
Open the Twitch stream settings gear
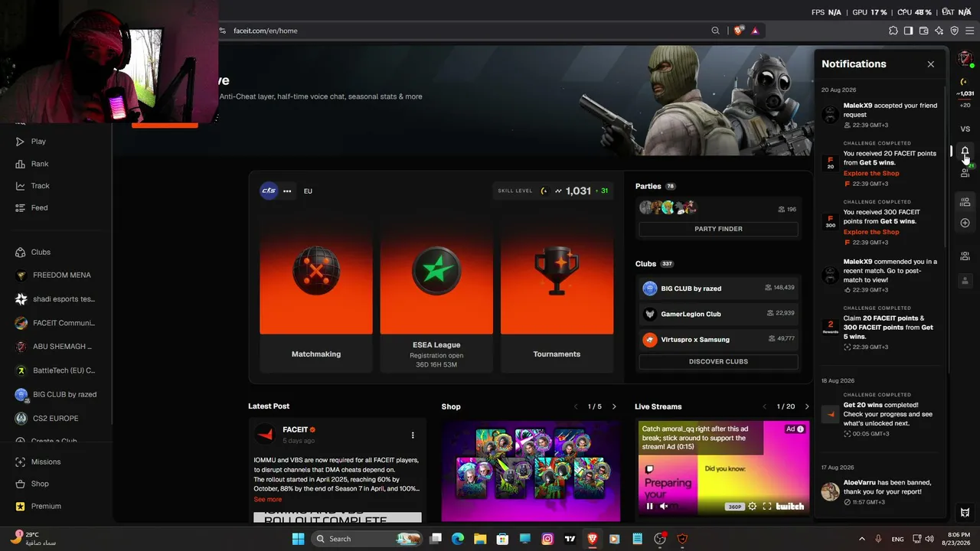pyautogui.click(x=753, y=506)
